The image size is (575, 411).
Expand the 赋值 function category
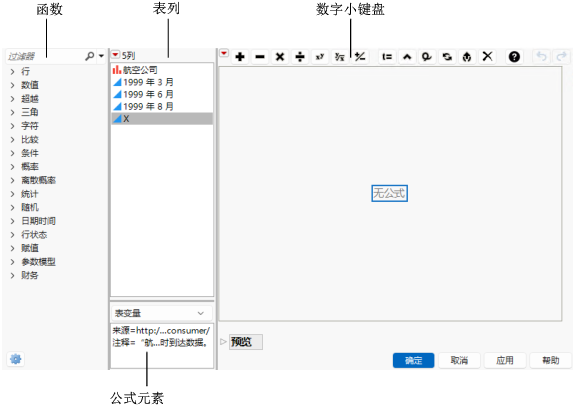point(12,248)
